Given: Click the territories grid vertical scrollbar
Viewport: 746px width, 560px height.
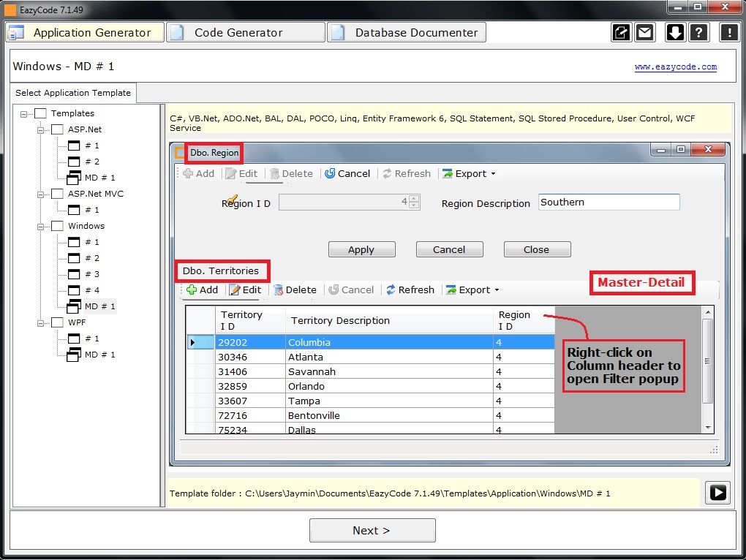Looking at the screenshot, I should (707, 361).
